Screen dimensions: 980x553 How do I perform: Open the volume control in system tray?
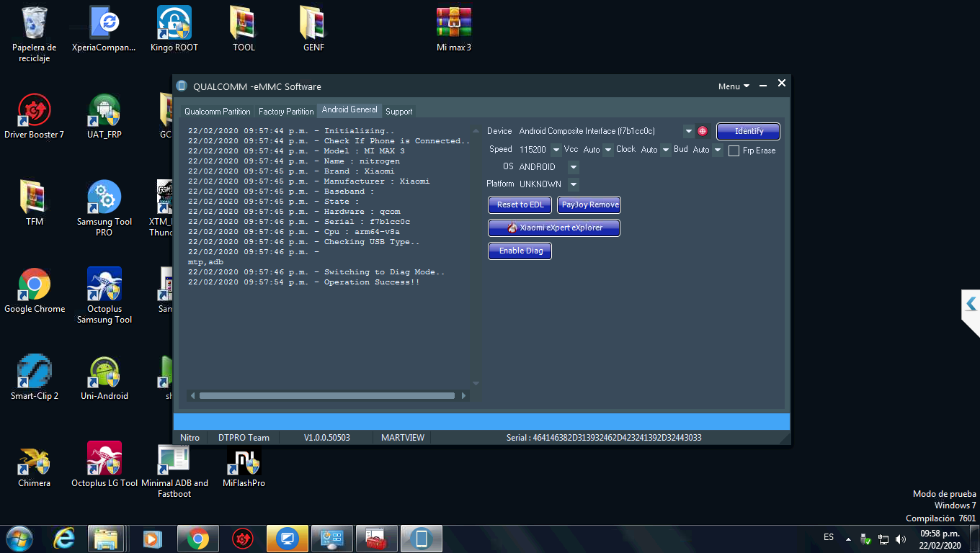(x=900, y=539)
